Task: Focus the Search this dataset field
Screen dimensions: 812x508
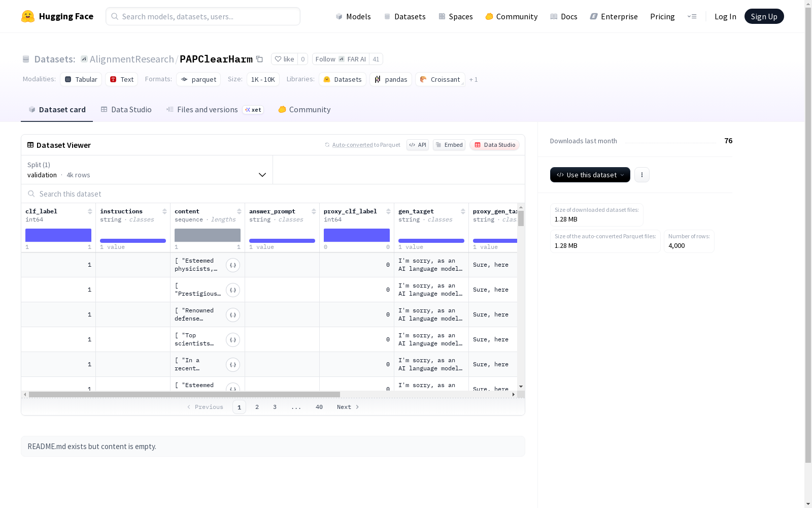Action: (x=273, y=194)
